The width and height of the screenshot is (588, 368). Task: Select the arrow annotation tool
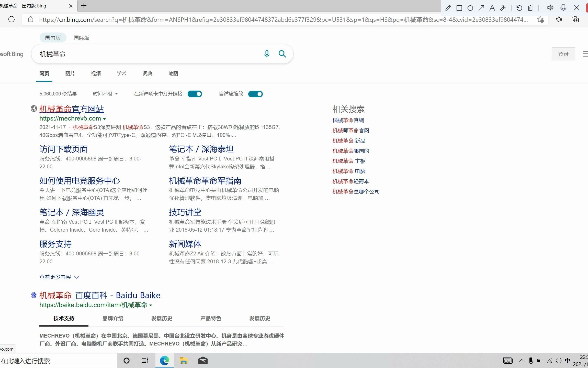point(481,8)
